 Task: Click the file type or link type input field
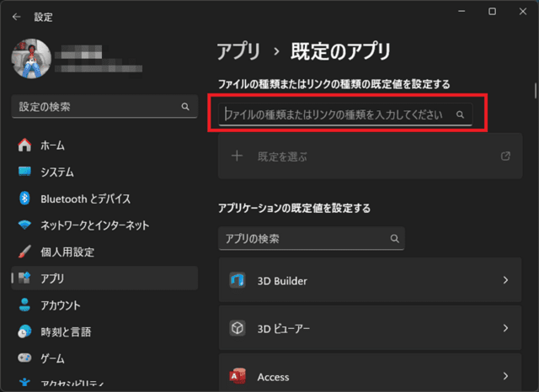click(337, 114)
